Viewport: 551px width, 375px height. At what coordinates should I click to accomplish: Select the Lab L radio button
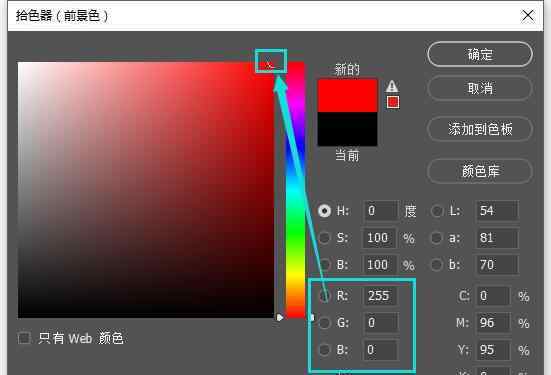[437, 211]
